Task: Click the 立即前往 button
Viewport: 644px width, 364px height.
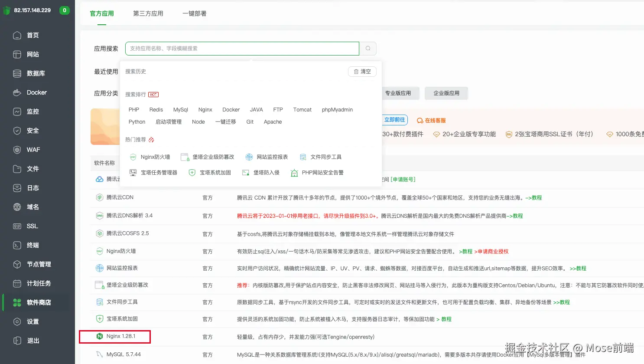Action: coord(394,120)
